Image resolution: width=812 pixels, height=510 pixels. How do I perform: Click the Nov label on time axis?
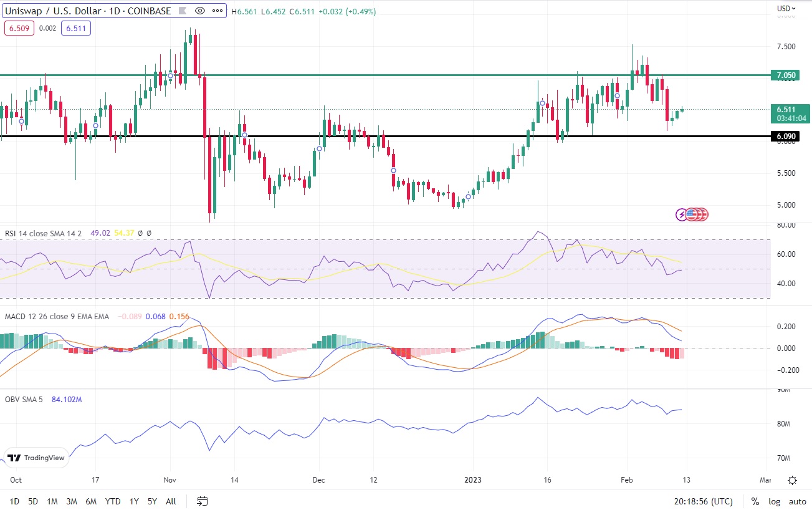click(170, 480)
